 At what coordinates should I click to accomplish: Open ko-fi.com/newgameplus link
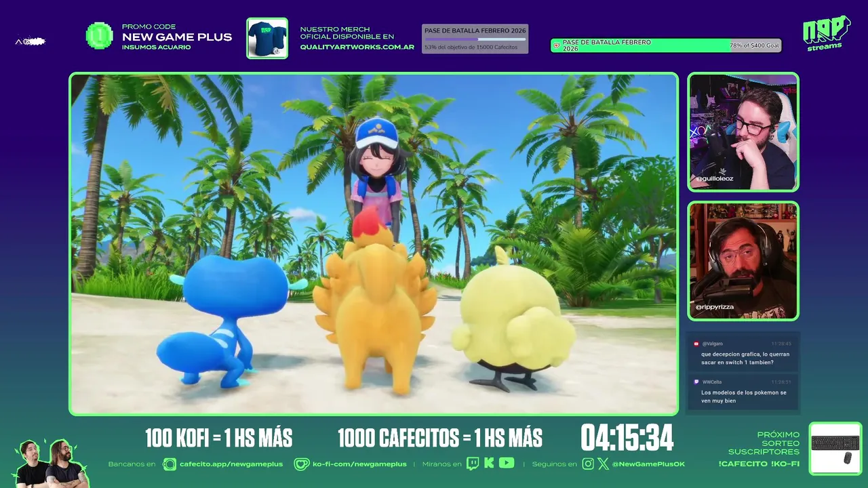coord(359,464)
